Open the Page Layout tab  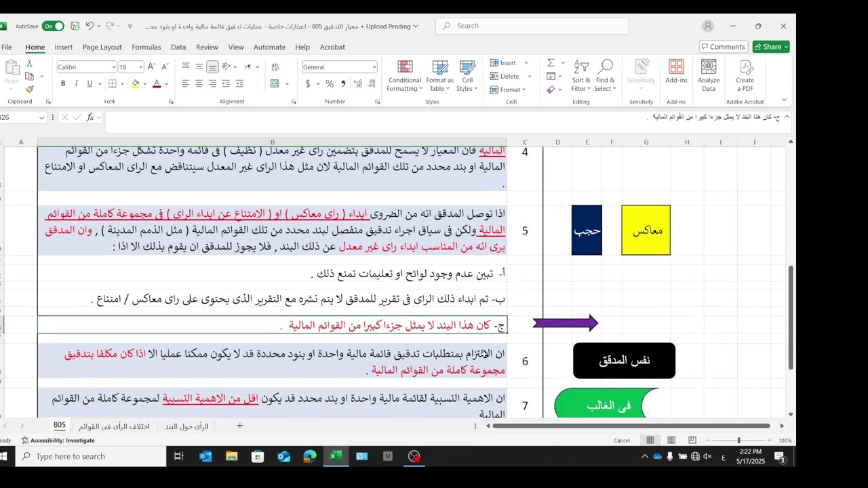click(102, 47)
